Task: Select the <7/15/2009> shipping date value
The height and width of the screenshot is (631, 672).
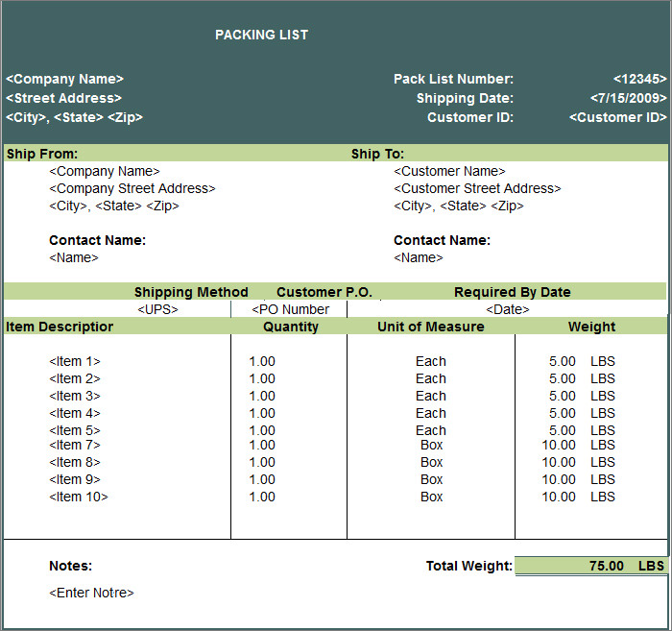Action: click(x=628, y=98)
